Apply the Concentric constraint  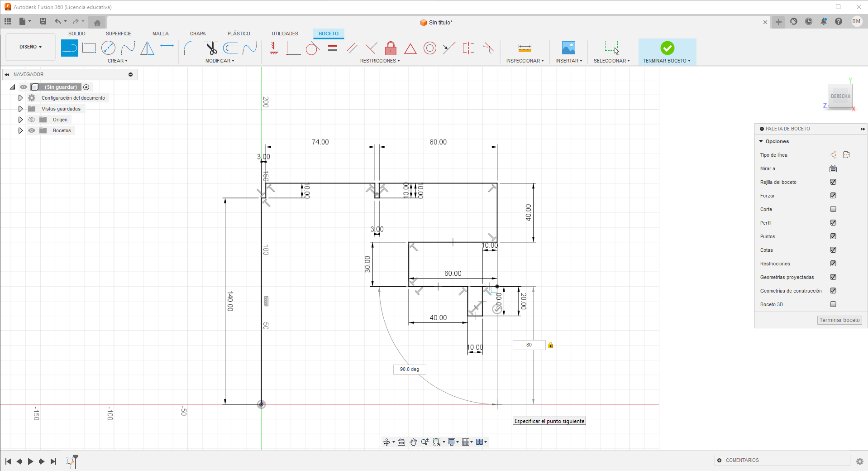click(x=429, y=48)
